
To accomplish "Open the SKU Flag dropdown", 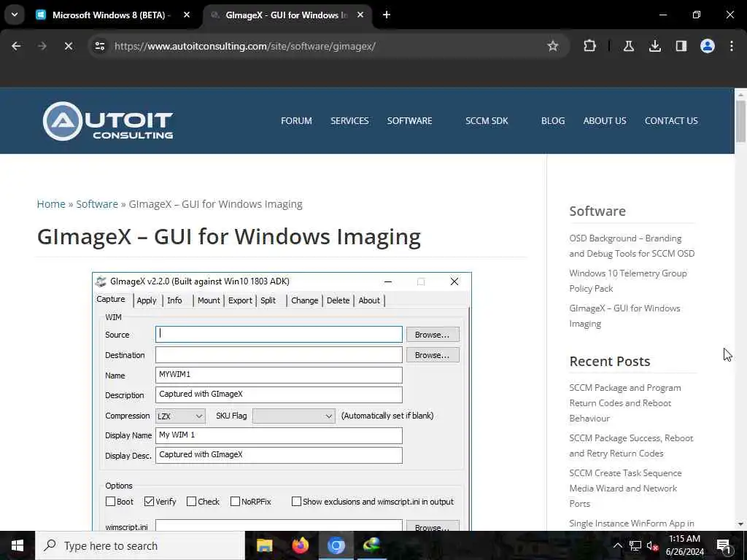I will (x=294, y=416).
